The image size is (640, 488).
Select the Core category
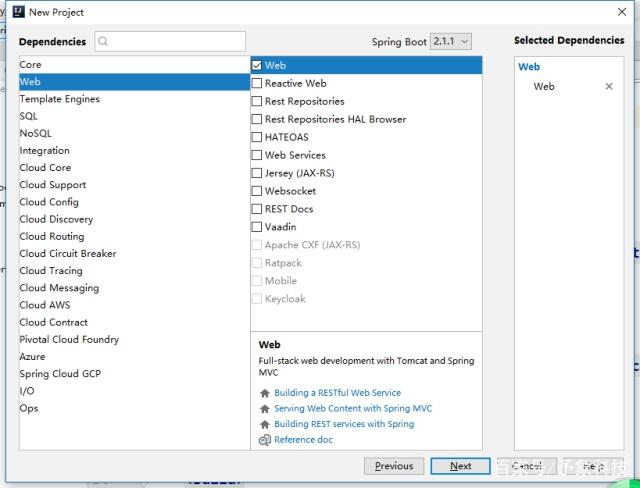click(x=134, y=64)
